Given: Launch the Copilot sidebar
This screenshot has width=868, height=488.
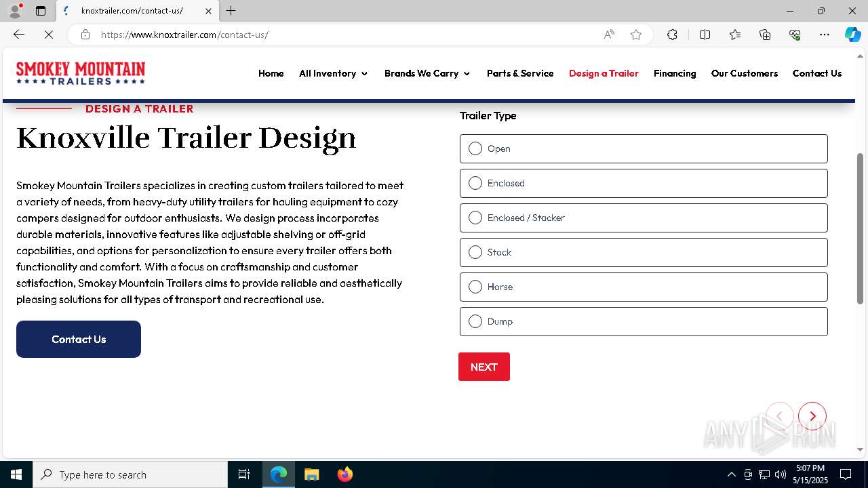Looking at the screenshot, I should point(852,35).
